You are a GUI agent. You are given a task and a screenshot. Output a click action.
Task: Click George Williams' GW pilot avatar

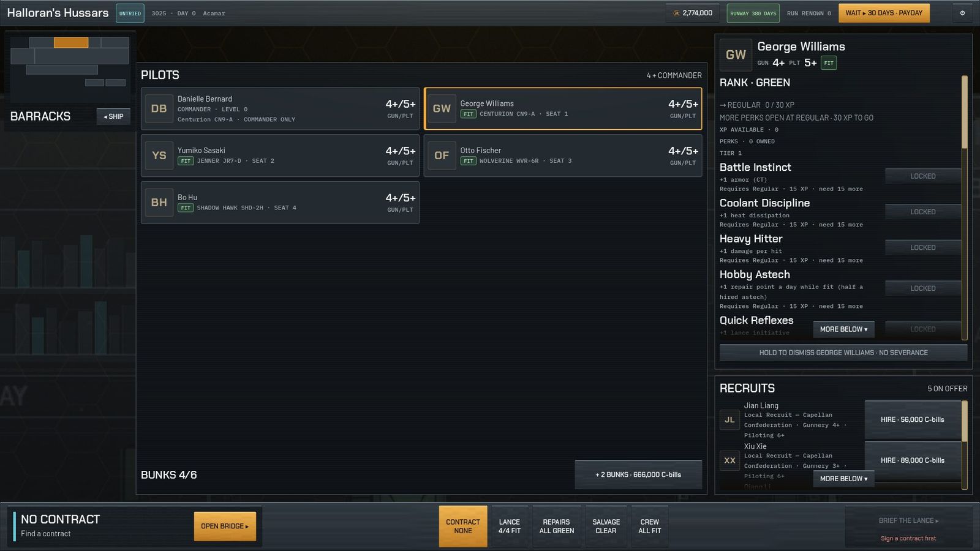tap(442, 108)
